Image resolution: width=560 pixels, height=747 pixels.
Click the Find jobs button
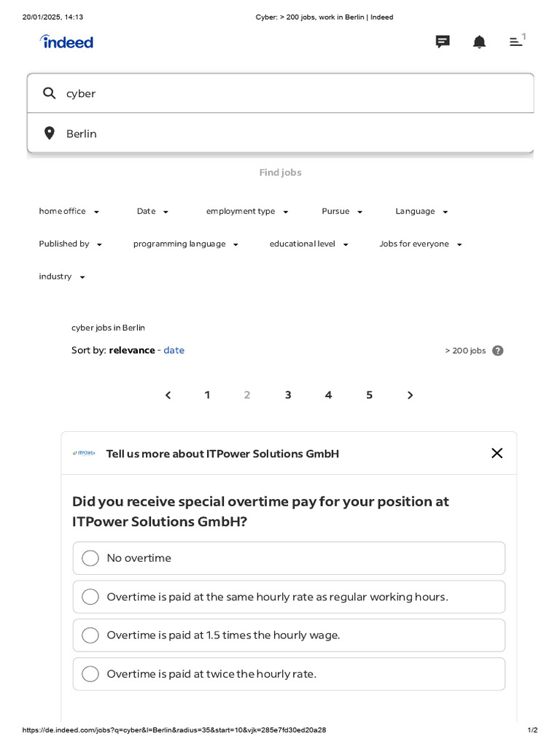coord(280,173)
